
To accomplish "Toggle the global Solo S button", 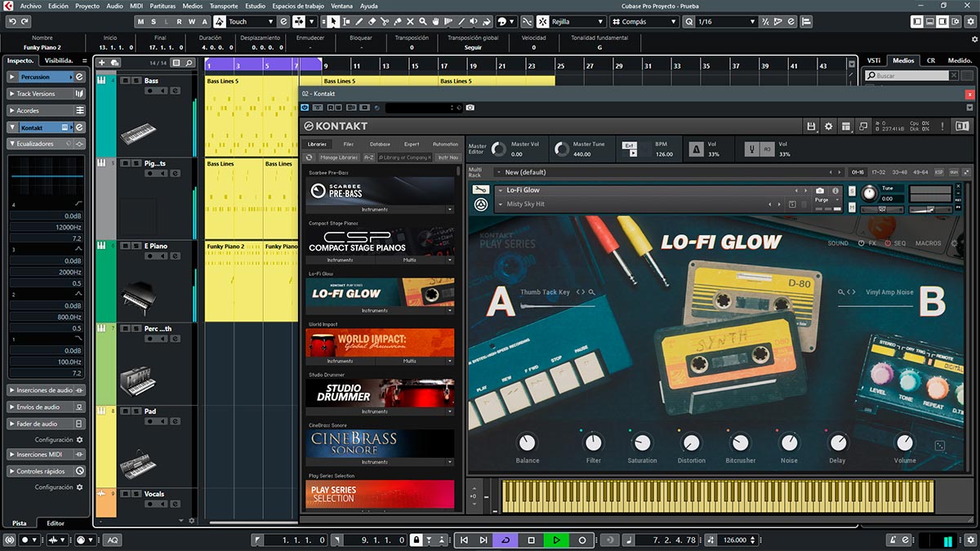I will pyautogui.click(x=154, y=21).
